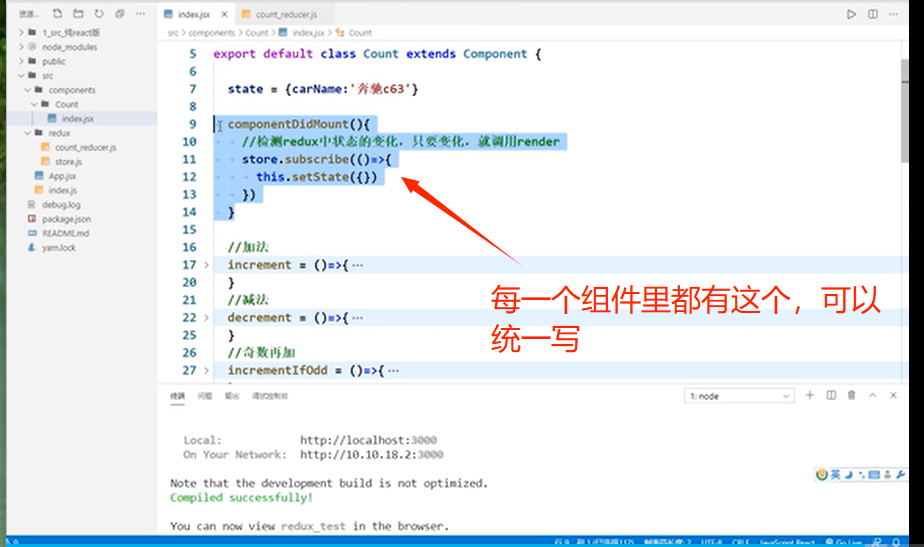The height and width of the screenshot is (547, 924).
Task: Click http://10.10.18.2:3000 network link
Action: tap(371, 454)
